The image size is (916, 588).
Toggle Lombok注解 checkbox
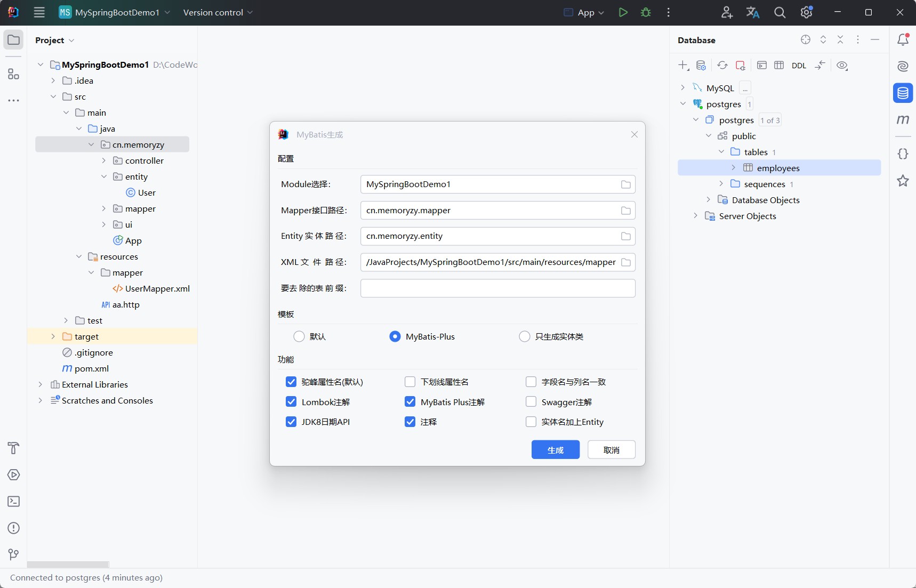click(x=291, y=401)
